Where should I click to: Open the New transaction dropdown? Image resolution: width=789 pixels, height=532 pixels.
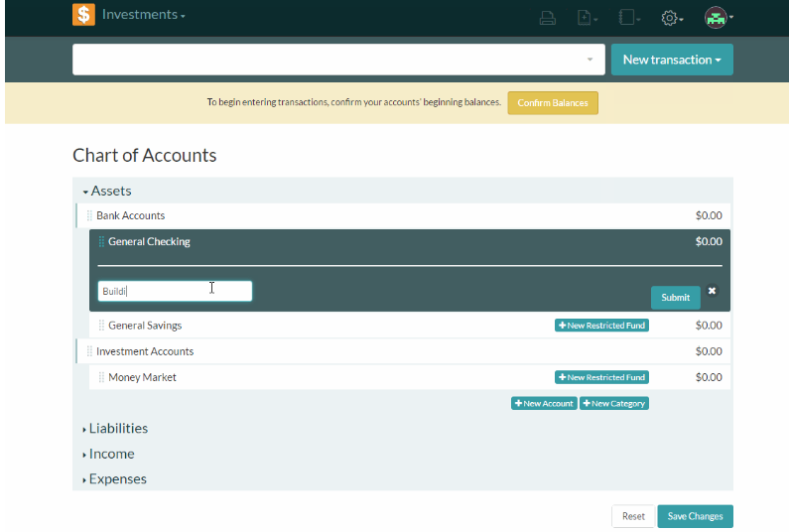click(x=672, y=60)
